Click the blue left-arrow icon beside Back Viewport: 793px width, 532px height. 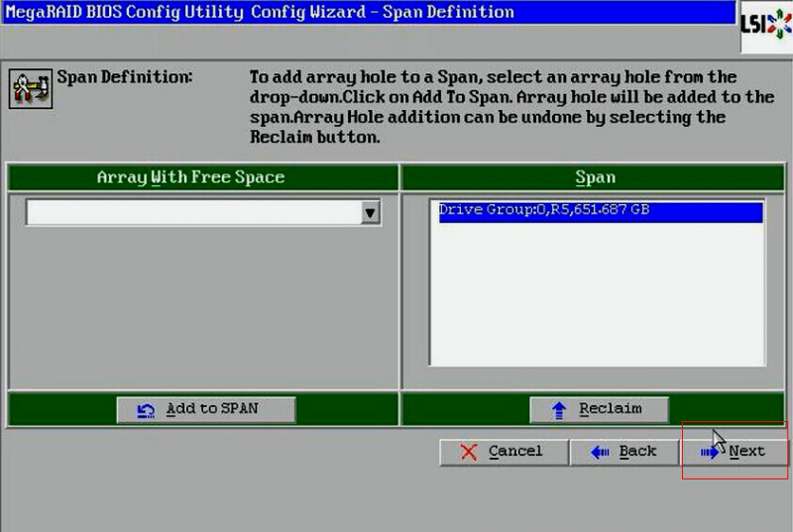(599, 452)
